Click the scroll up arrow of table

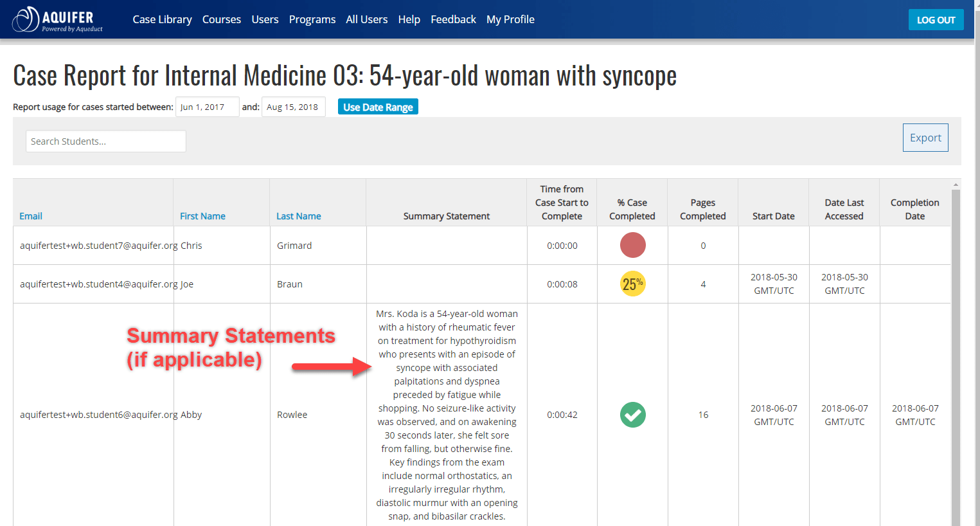tap(956, 185)
